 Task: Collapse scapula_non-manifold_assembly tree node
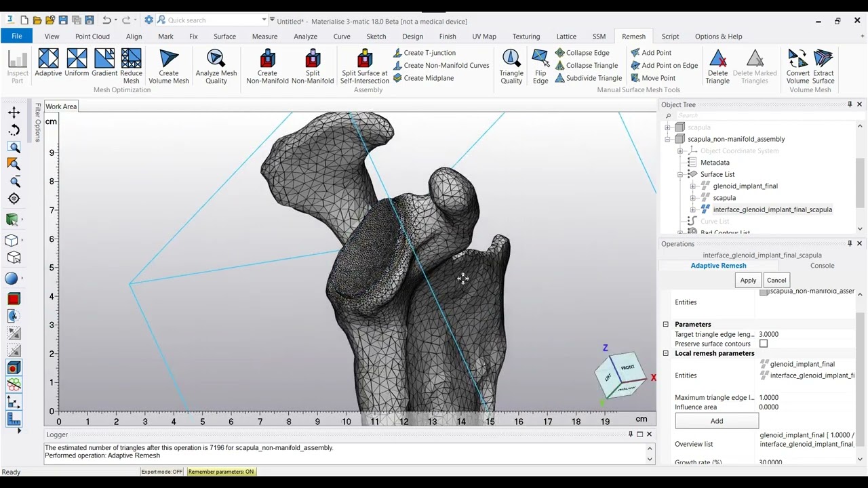coord(667,139)
